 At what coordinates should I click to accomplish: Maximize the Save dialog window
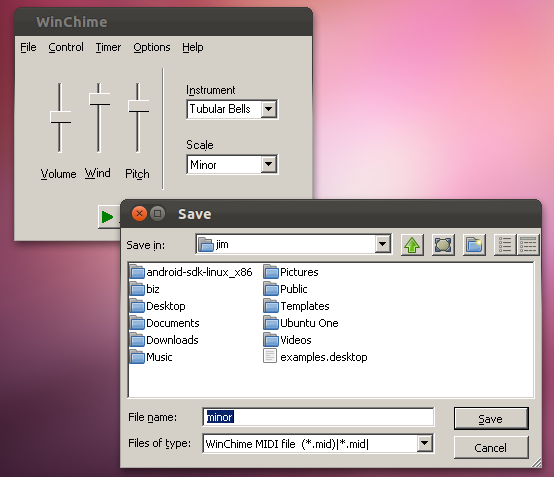coord(158,213)
